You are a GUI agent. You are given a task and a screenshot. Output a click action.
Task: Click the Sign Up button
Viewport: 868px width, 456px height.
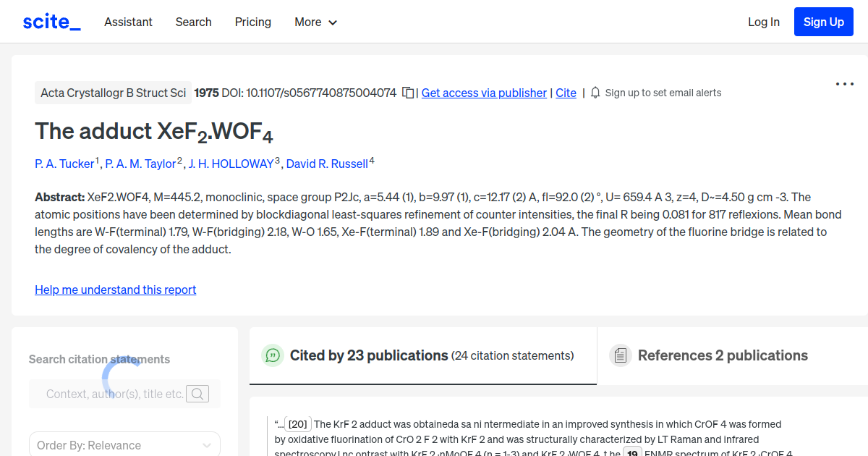pyautogui.click(x=823, y=21)
